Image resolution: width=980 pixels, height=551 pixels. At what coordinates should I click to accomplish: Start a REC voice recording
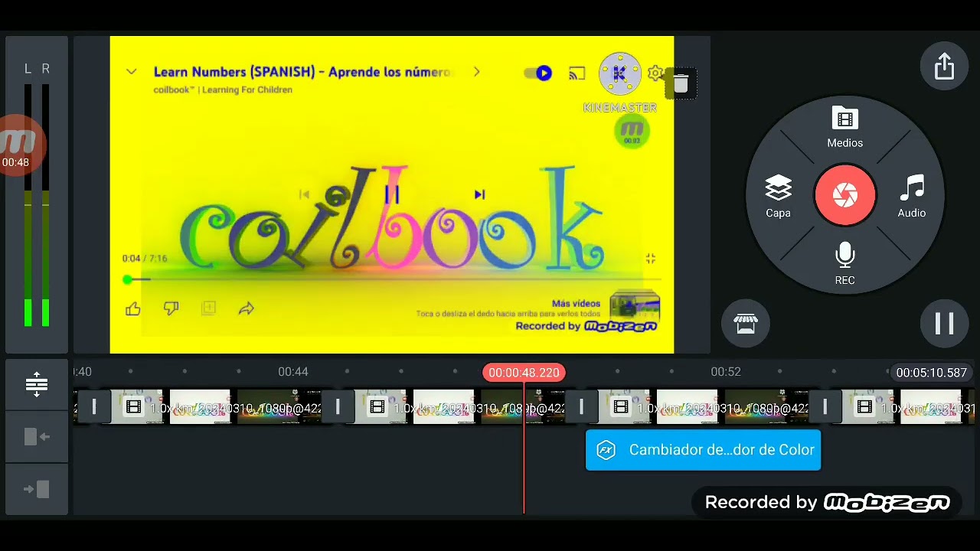coord(844,264)
